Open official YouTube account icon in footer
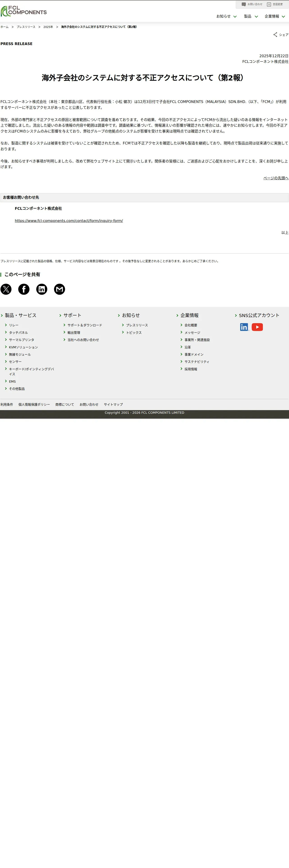The height and width of the screenshot is (868, 289). point(257,327)
